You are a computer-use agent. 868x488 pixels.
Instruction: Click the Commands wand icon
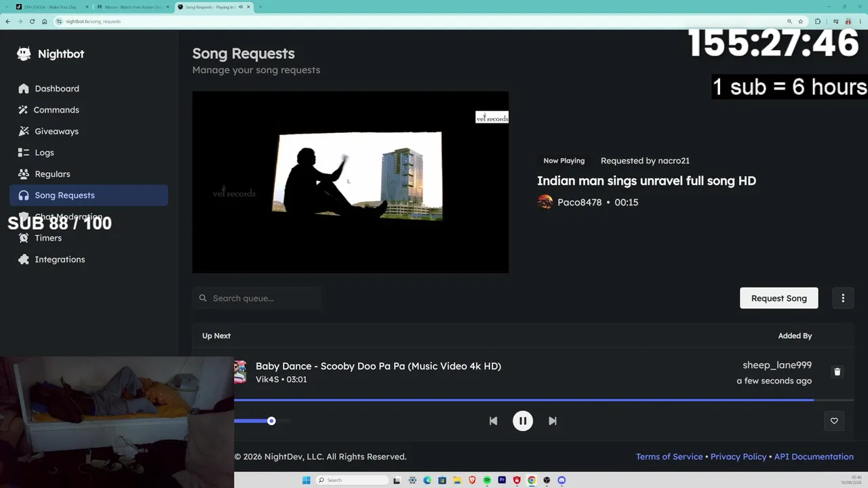[24, 110]
